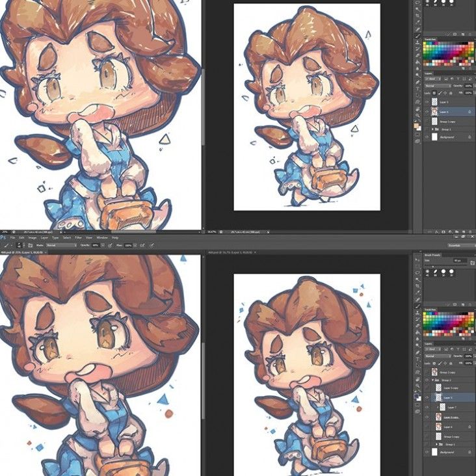Click foreground color swatch in lower Photoshop toolbar
This screenshot has width=476, height=476.
click(x=416, y=395)
